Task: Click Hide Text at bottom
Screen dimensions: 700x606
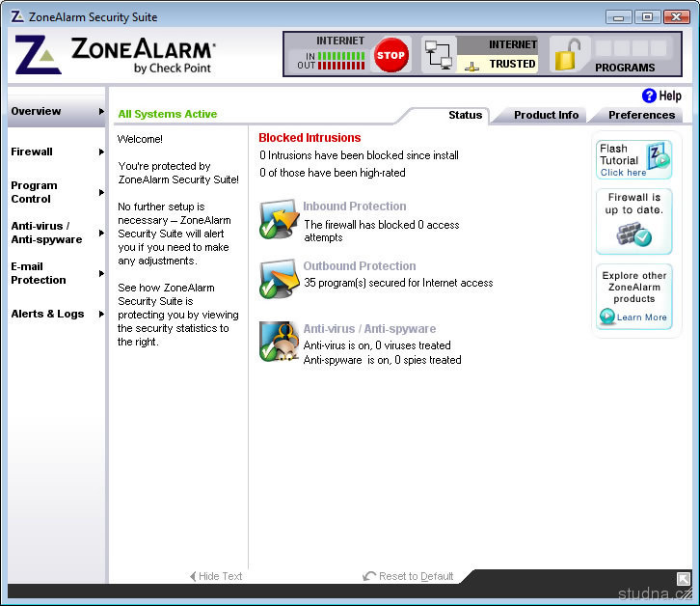Action: click(216, 576)
